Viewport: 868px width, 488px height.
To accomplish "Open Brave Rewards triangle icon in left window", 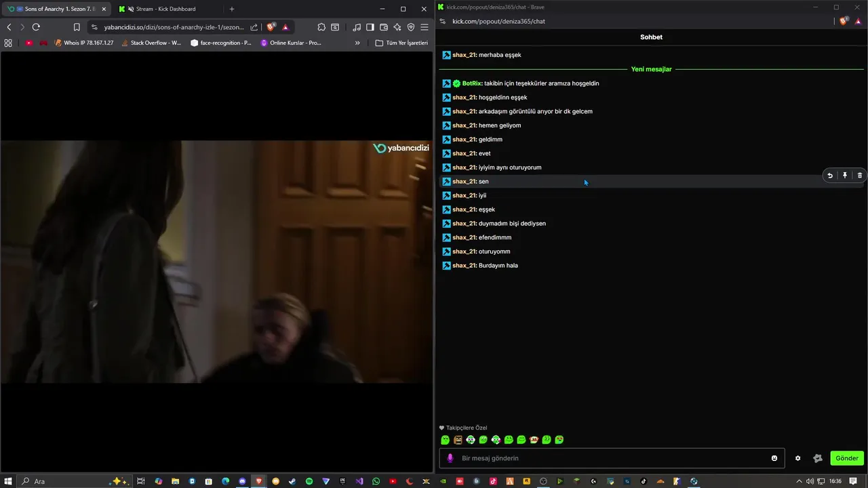I will point(285,27).
